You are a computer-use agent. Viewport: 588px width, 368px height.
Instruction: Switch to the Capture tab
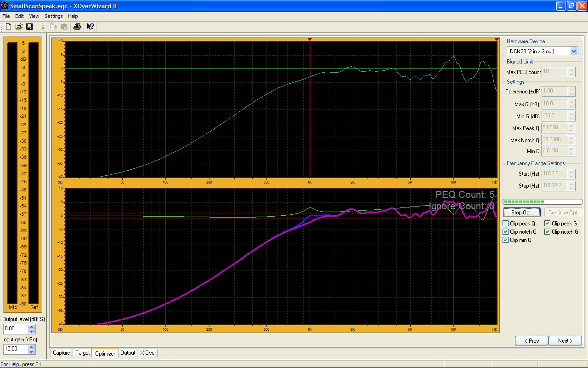click(x=61, y=353)
